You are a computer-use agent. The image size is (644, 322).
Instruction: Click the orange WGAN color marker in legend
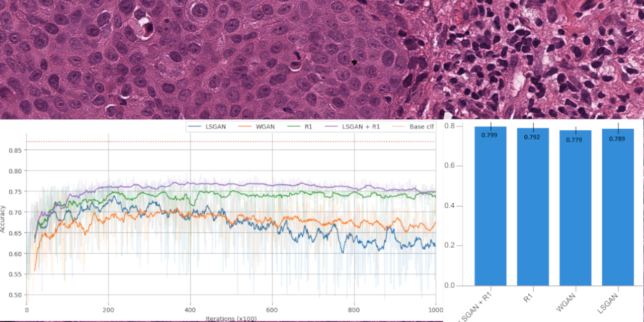pyautogui.click(x=245, y=126)
